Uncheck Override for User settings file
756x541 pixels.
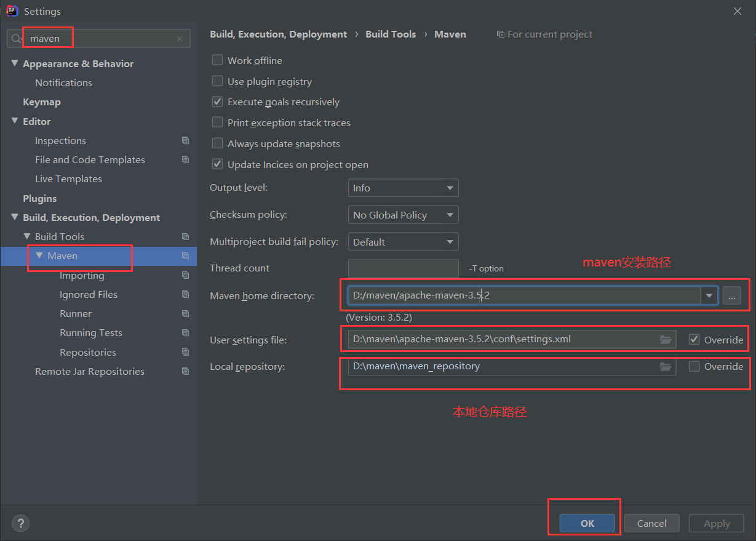pos(694,339)
